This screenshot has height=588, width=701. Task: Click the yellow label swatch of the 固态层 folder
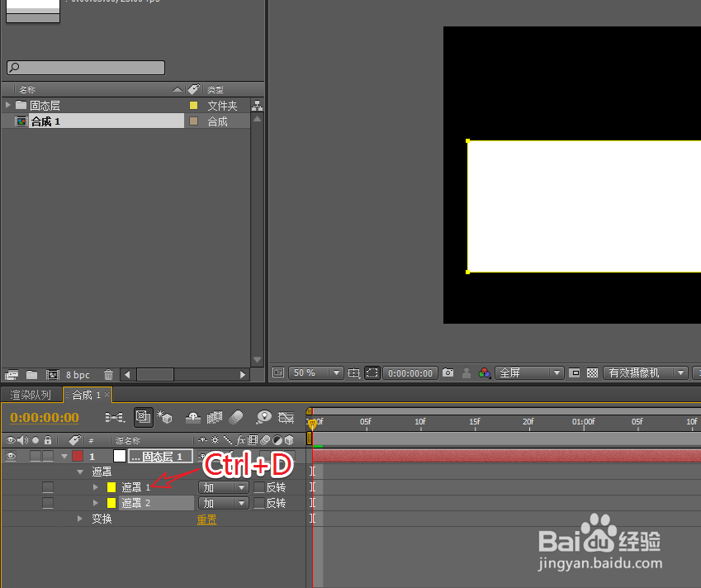(193, 106)
